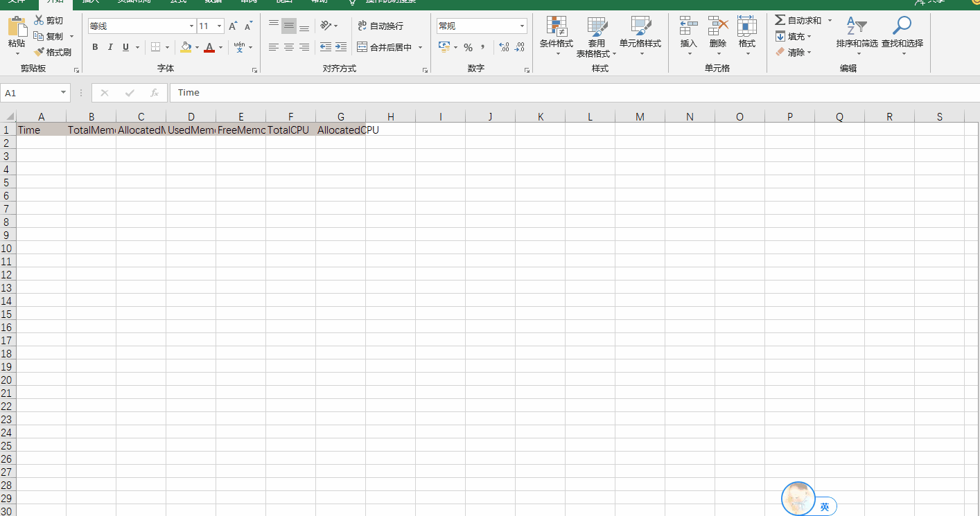
Task: Toggle center horizontal alignment
Action: (288, 47)
